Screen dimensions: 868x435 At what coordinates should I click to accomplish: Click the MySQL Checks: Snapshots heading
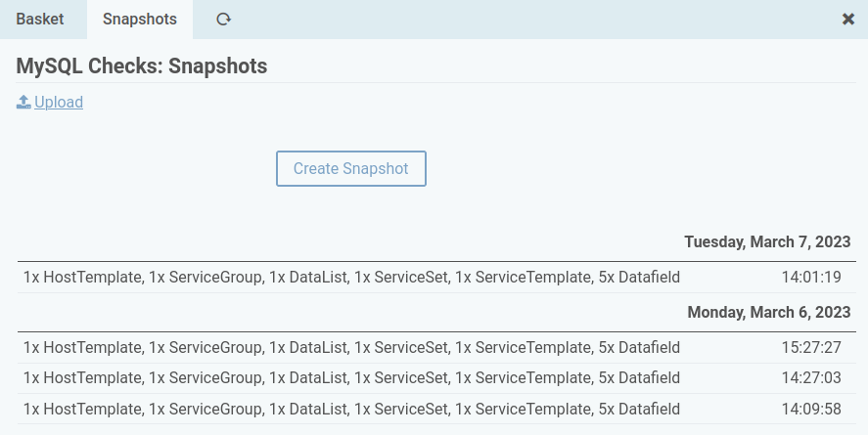click(x=142, y=66)
